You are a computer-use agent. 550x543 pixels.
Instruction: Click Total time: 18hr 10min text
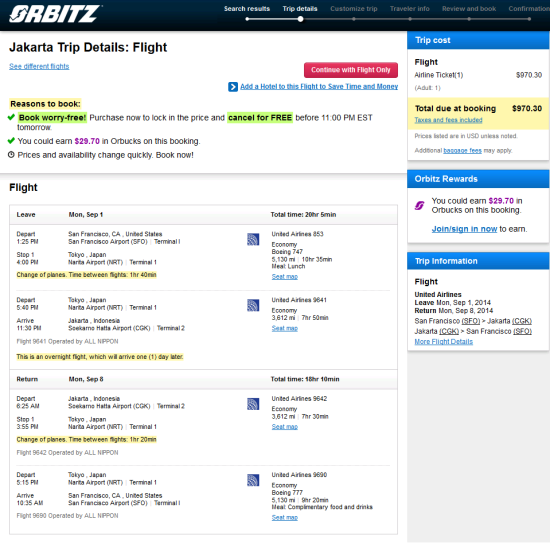click(x=305, y=379)
